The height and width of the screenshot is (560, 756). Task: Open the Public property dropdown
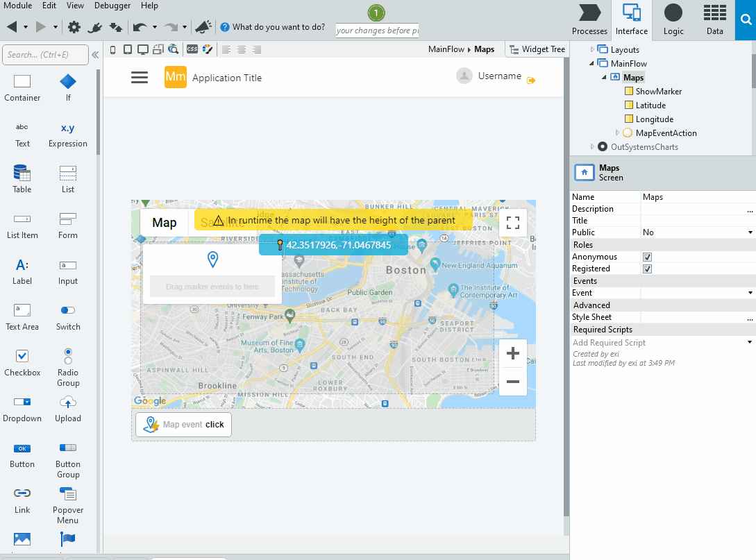point(750,232)
